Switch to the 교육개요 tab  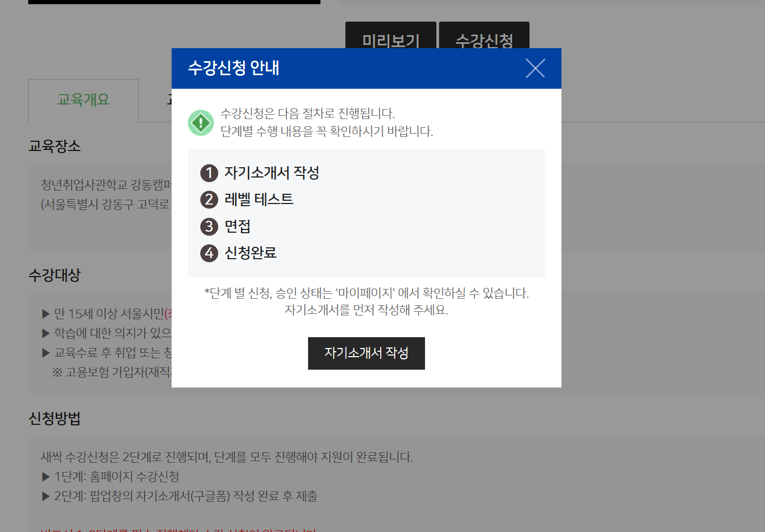coord(83,100)
